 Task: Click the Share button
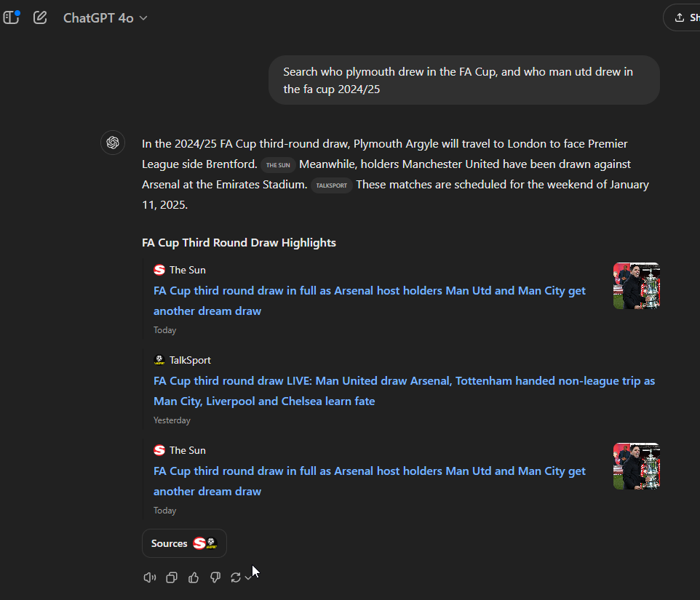click(x=683, y=17)
